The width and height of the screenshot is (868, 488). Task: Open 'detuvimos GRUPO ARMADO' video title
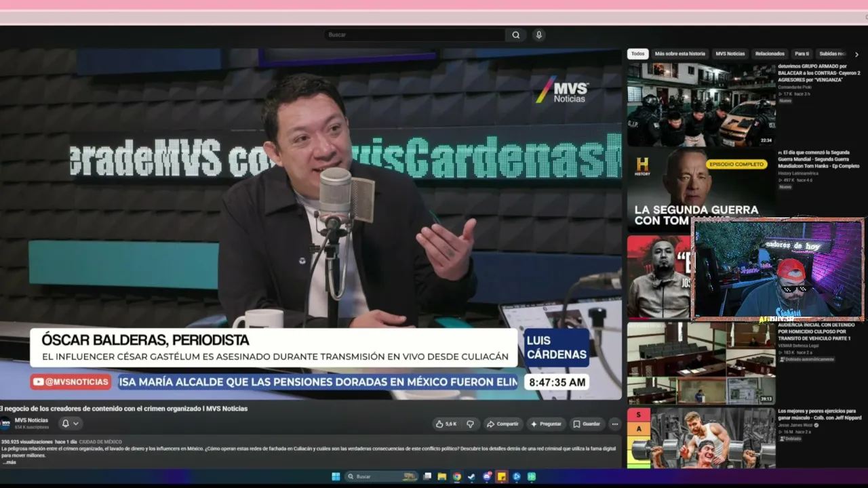818,73
